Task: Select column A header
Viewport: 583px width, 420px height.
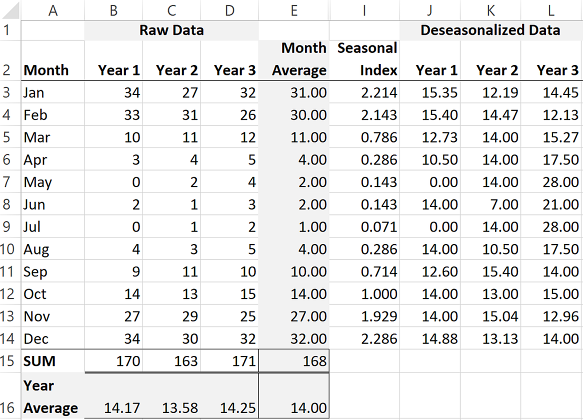Action: pyautogui.click(x=53, y=10)
